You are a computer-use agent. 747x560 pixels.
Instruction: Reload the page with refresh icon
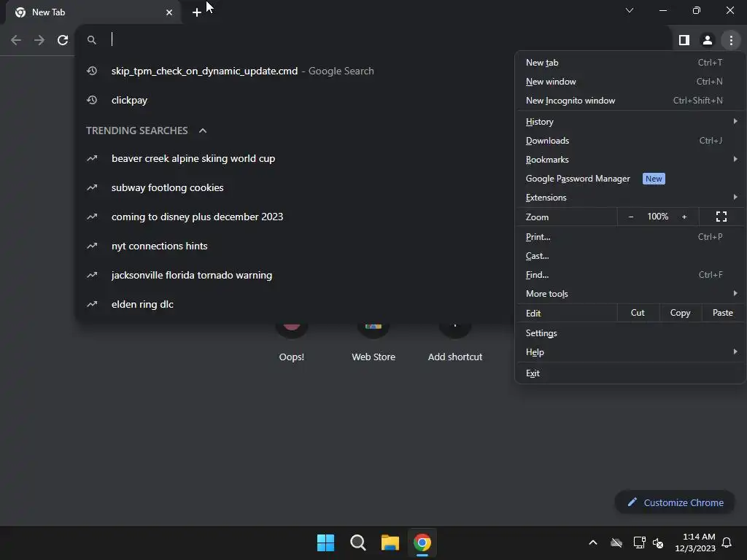tap(63, 40)
